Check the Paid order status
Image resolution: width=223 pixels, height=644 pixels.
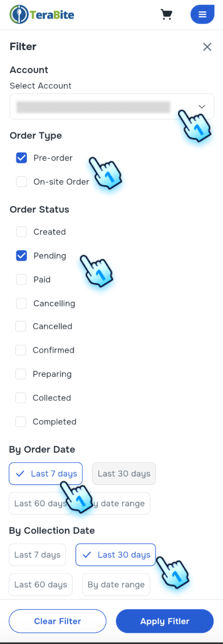(21, 279)
